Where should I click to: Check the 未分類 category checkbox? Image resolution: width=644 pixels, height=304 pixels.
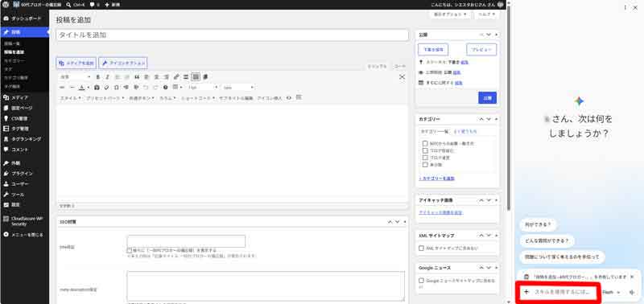click(425, 165)
